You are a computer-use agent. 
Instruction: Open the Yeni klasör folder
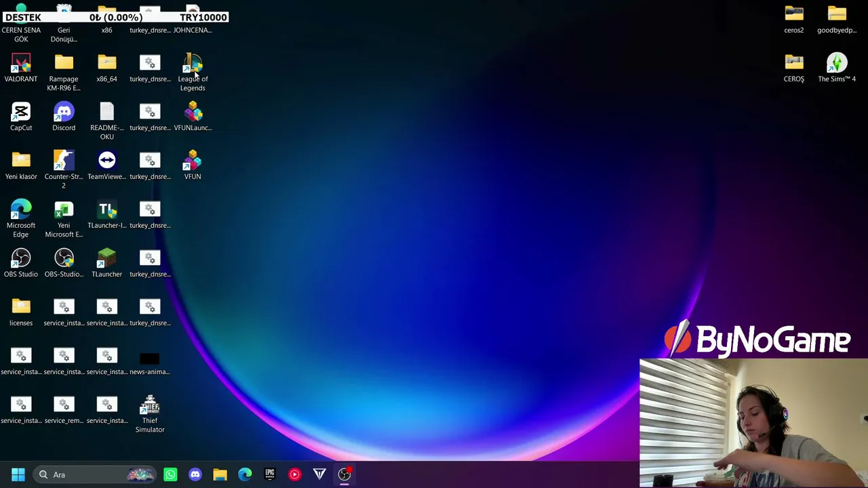point(21,166)
